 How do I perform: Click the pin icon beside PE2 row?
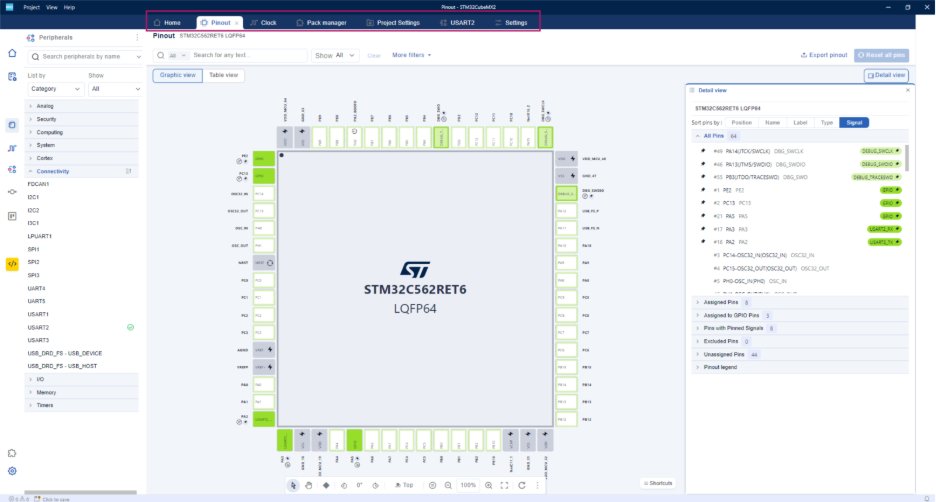[x=703, y=190]
